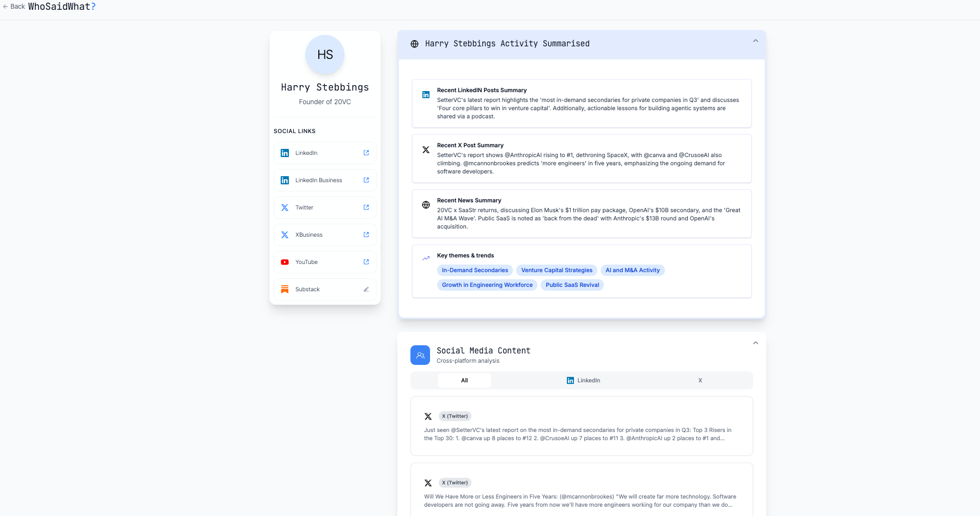Open the Recent LinkedIN Posts Summary card
The image size is (980, 516).
[582, 104]
